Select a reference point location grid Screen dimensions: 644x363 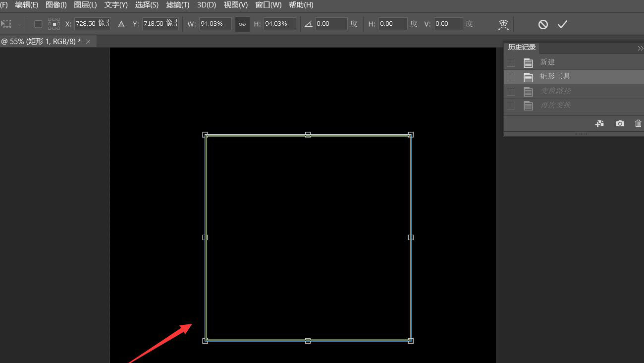54,24
